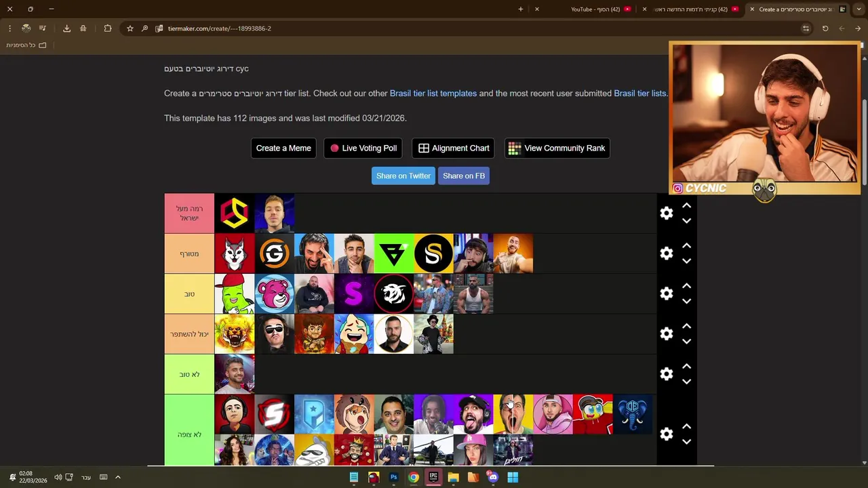Viewport: 868px width, 488px height.
Task: Move לא צופה tier up
Action: (686, 426)
